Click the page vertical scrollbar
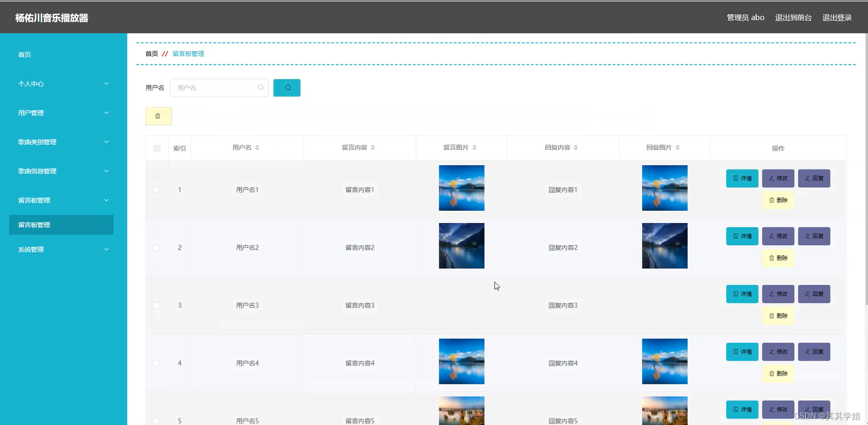 (x=866, y=170)
